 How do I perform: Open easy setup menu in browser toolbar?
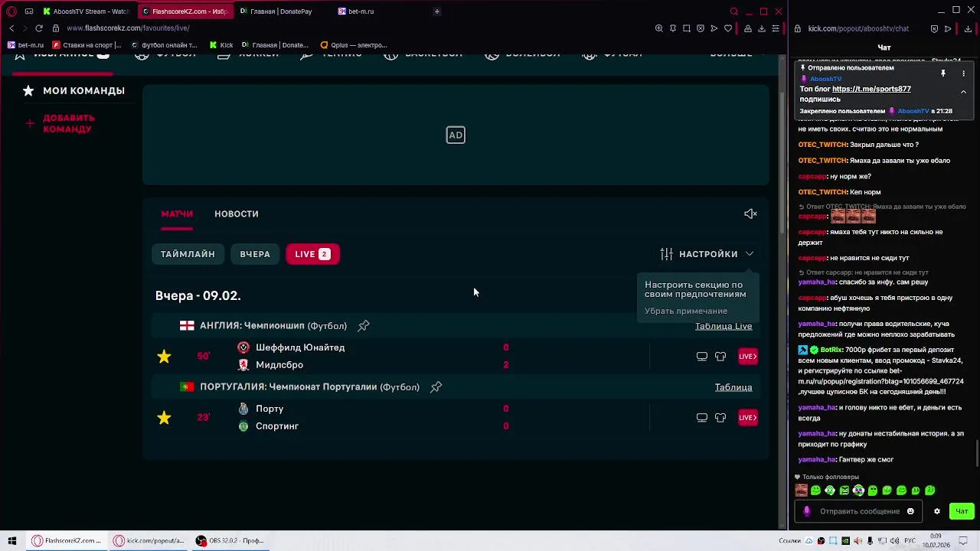776,28
